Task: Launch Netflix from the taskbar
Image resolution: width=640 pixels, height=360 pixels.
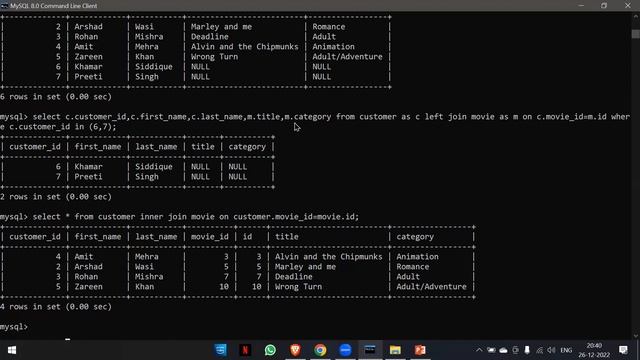Action: tap(245, 350)
